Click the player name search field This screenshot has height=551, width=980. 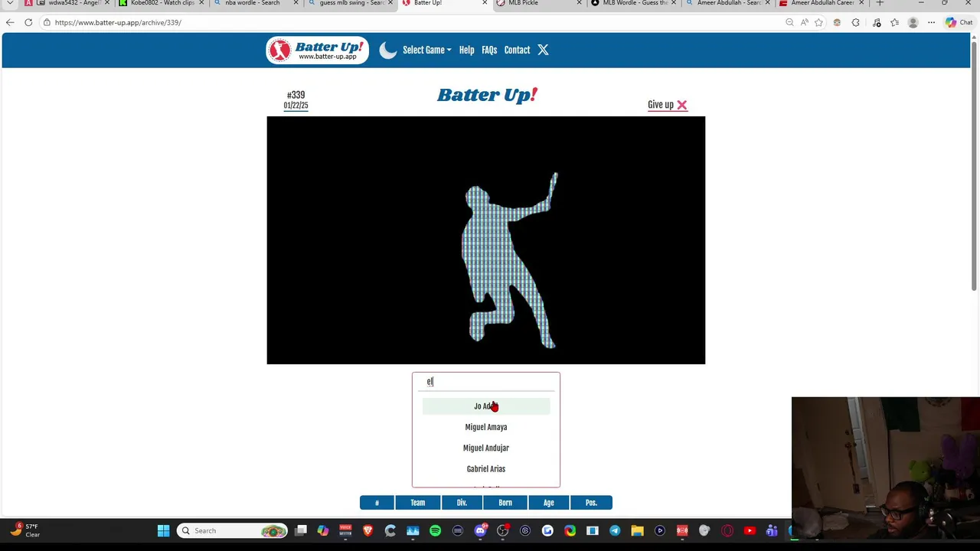pyautogui.click(x=486, y=382)
